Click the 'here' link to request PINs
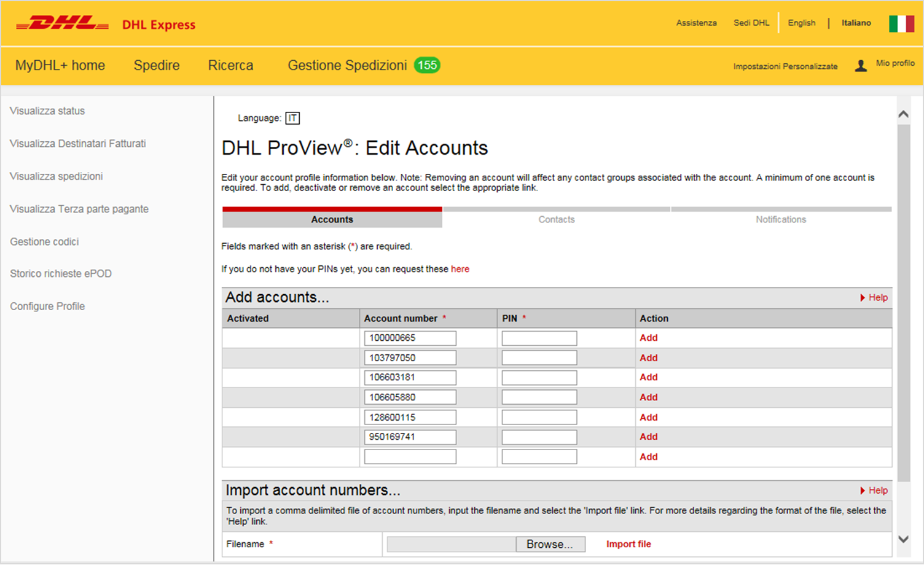The width and height of the screenshot is (924, 565). pos(460,269)
